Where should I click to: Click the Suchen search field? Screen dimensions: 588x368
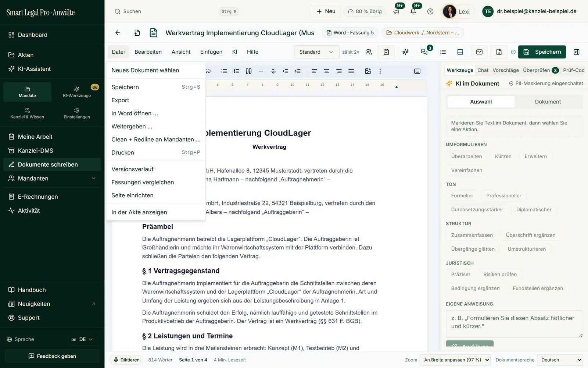coord(176,11)
